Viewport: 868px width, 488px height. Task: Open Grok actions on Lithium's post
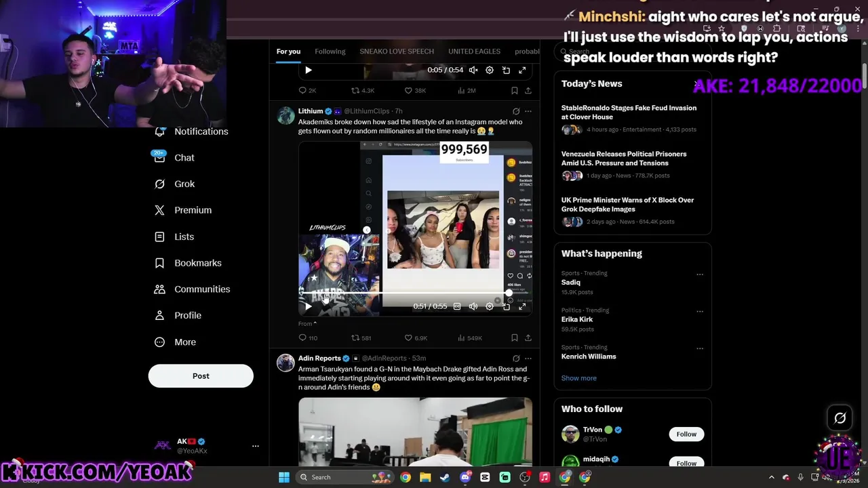[516, 111]
